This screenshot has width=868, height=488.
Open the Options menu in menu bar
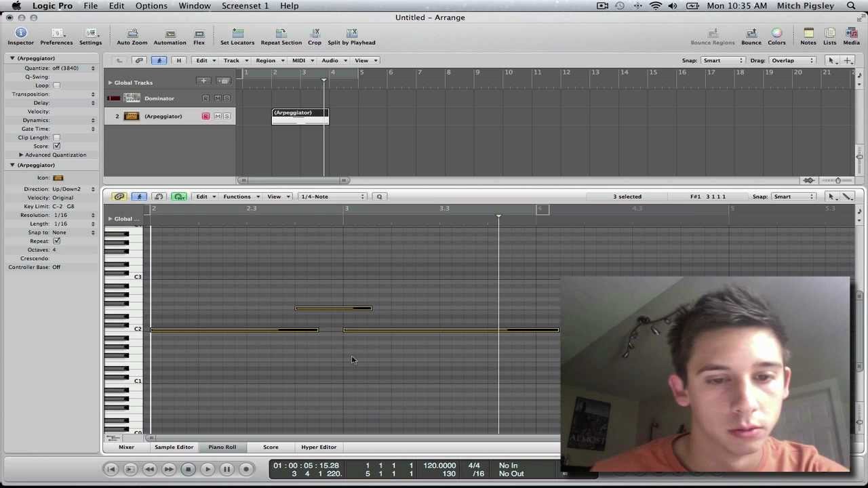point(151,6)
